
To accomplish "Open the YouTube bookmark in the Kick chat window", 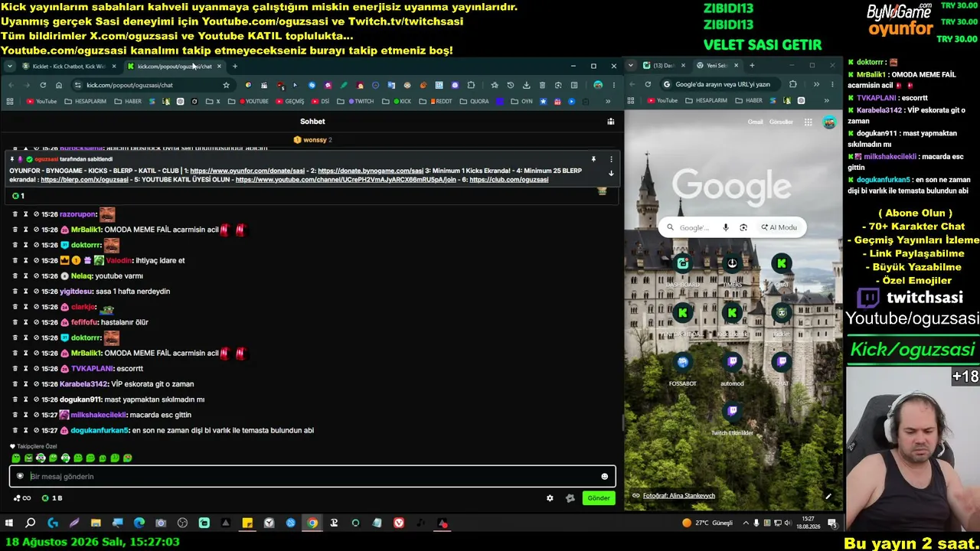I will click(41, 101).
